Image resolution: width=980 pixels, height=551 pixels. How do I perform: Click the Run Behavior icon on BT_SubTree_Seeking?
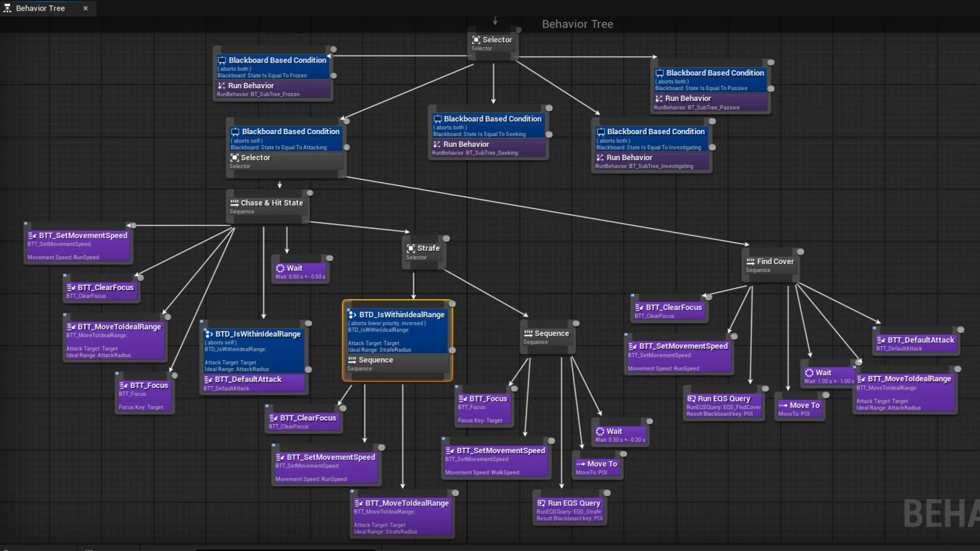click(437, 144)
